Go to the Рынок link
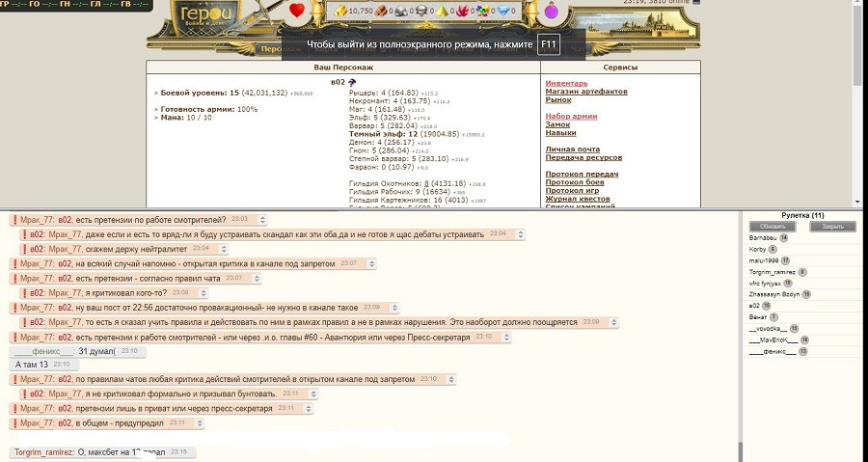868x462 pixels. coord(558,99)
